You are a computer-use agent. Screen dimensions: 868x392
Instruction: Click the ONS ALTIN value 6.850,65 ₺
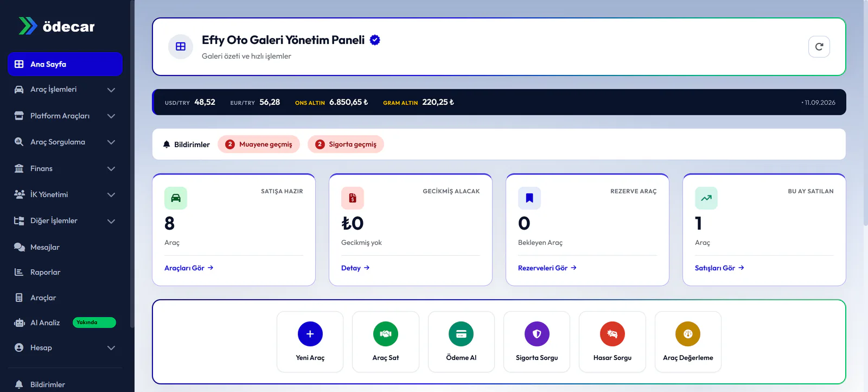tap(349, 102)
